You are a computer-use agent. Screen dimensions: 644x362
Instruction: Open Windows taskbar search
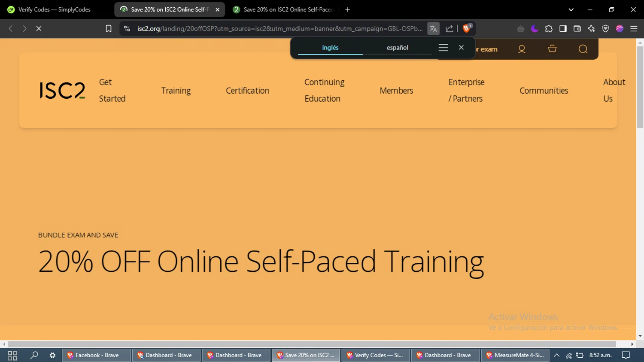click(x=34, y=355)
